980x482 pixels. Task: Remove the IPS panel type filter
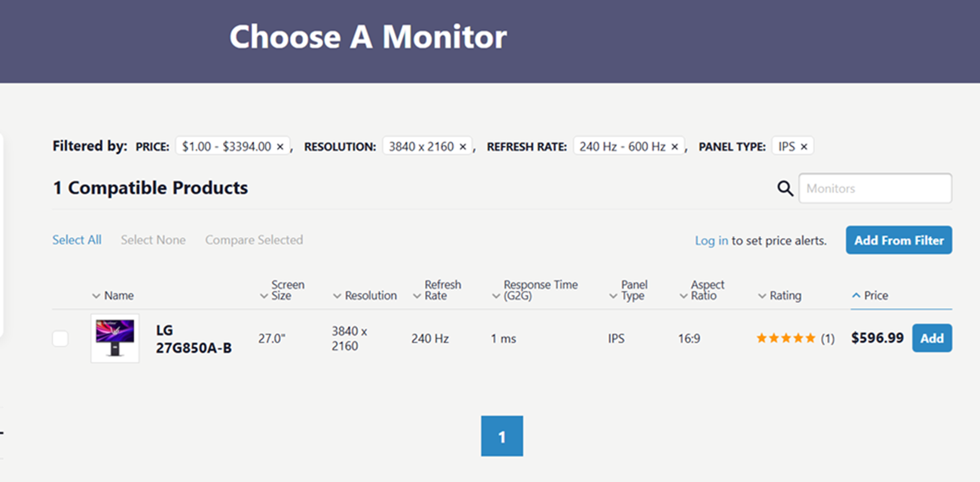[x=804, y=147]
